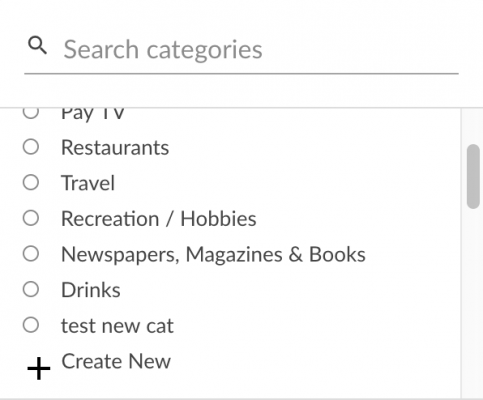This screenshot has width=483, height=400.
Task: Choose the test new cat radio button
Action: [31, 325]
